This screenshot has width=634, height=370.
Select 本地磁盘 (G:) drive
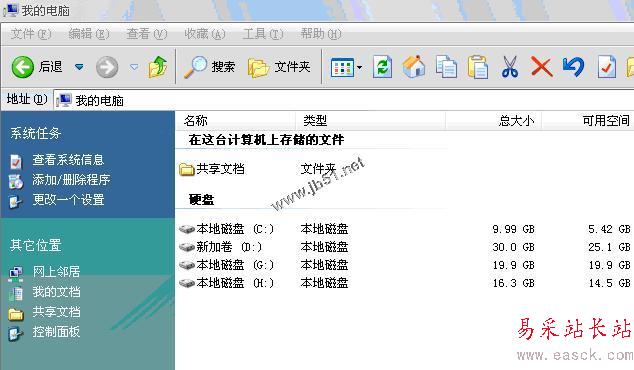click(226, 265)
